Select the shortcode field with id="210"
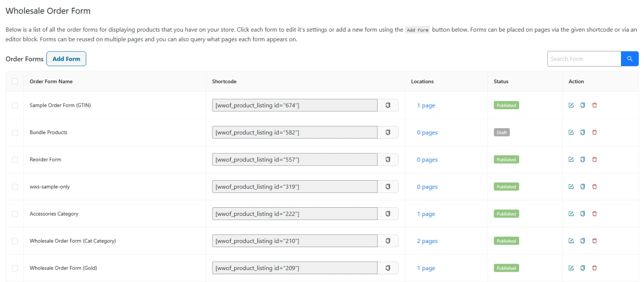Screen dimensions: 644x282 pyautogui.click(x=295, y=241)
